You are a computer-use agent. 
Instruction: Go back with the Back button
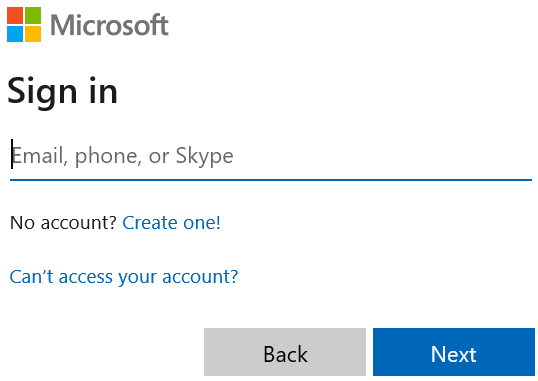click(x=285, y=352)
